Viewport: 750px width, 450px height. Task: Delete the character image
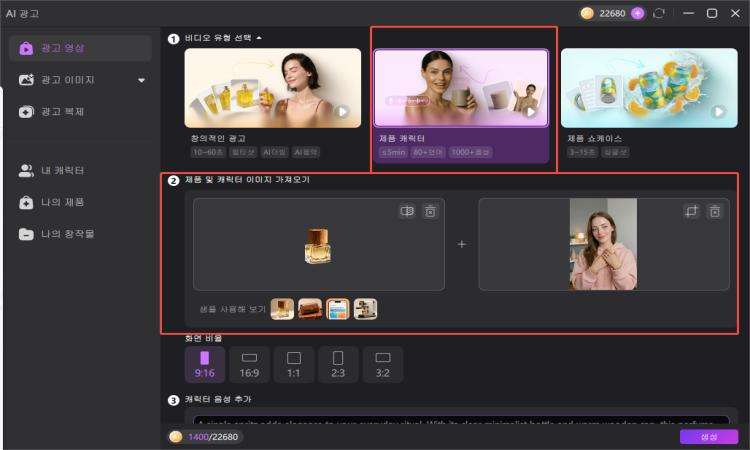715,211
